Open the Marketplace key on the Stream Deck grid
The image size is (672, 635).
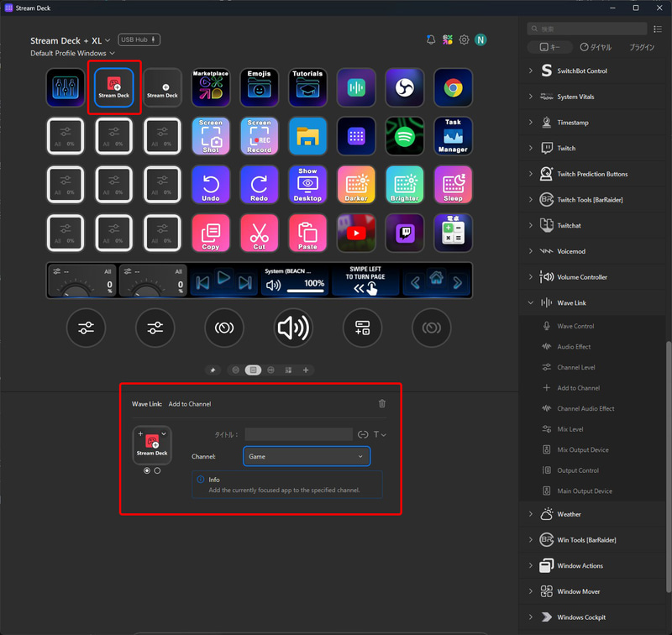[x=210, y=87]
